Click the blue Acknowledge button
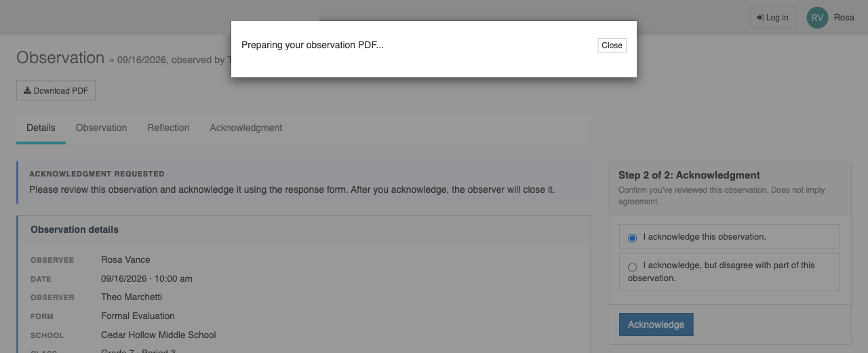 pyautogui.click(x=656, y=324)
